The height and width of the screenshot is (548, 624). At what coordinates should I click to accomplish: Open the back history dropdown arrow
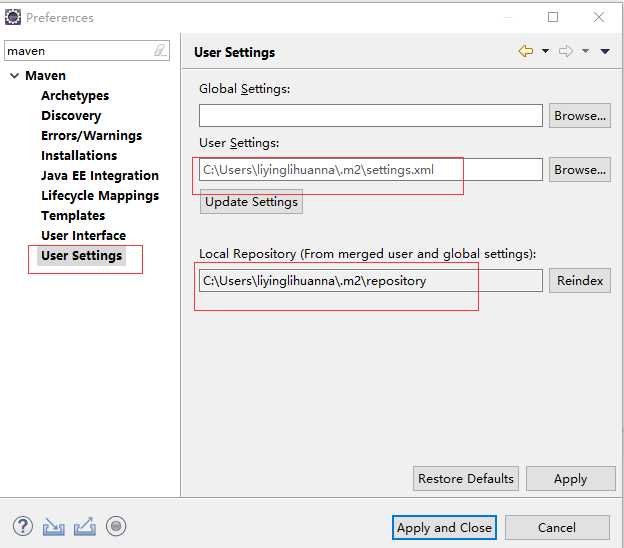pyautogui.click(x=546, y=51)
